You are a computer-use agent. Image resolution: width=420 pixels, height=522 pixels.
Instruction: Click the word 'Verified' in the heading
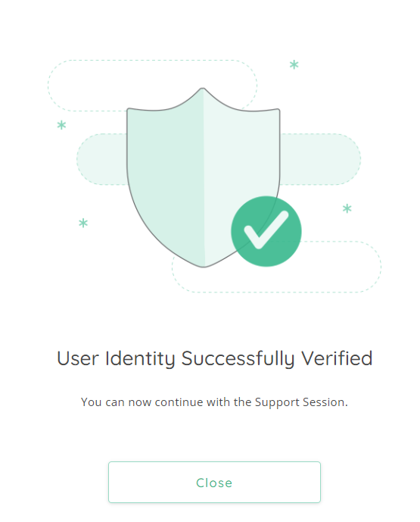(337, 358)
